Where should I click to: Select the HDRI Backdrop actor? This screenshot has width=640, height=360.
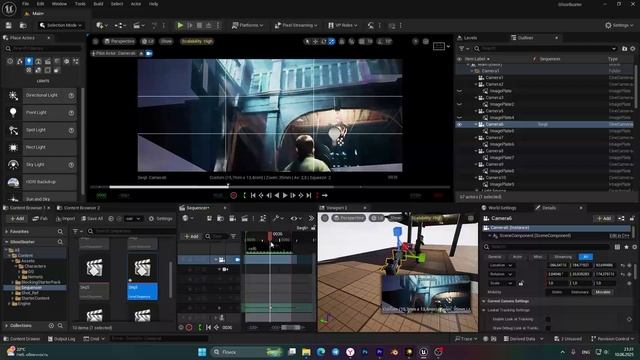[x=41, y=182]
